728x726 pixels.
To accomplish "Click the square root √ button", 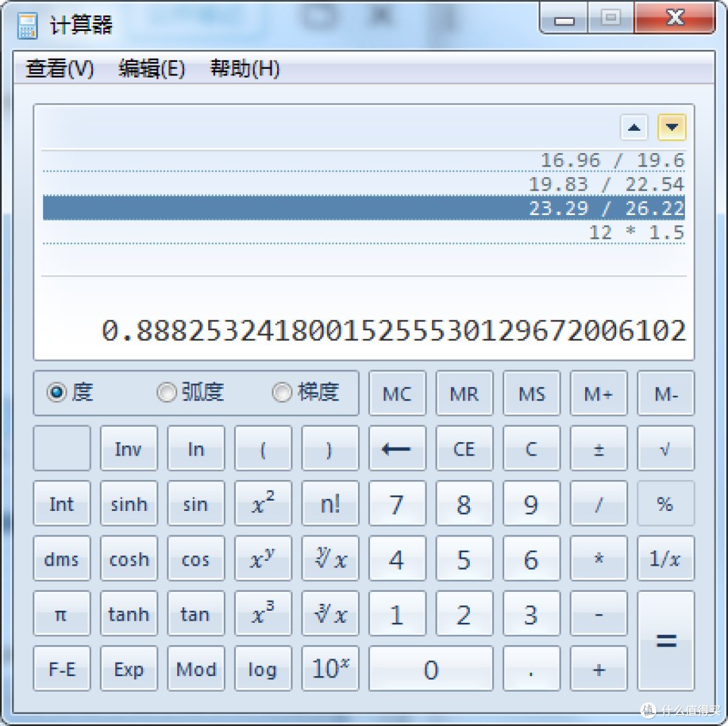I will point(665,448).
